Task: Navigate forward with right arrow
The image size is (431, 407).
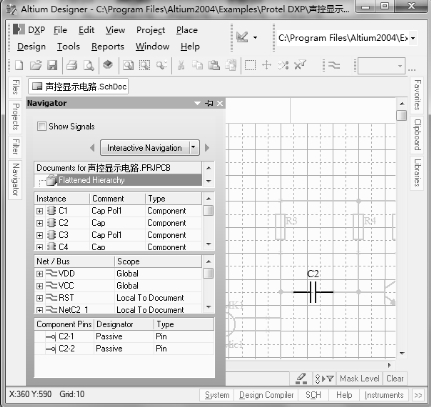Action: click(x=207, y=147)
